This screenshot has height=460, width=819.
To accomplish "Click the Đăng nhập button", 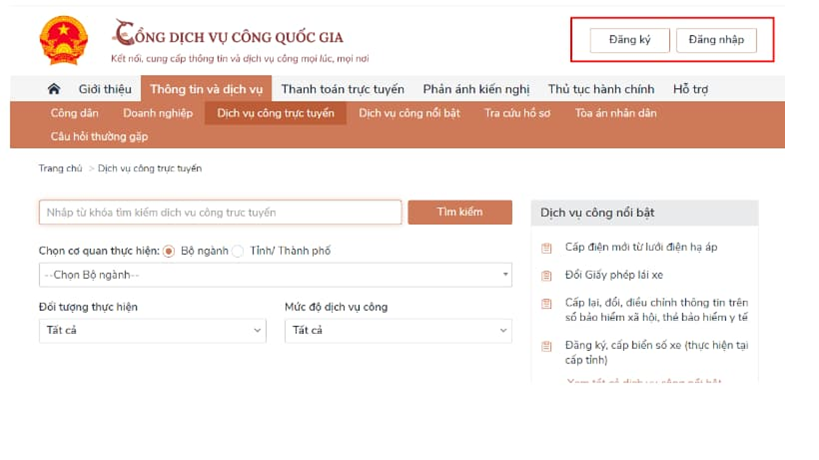I will click(716, 40).
